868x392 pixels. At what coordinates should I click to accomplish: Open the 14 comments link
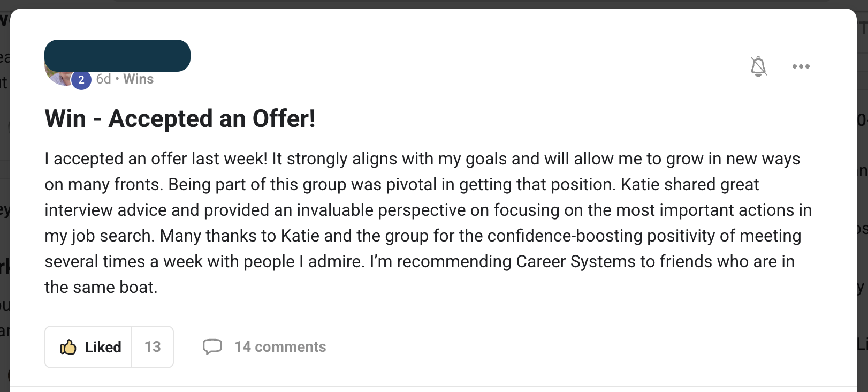[x=280, y=347]
